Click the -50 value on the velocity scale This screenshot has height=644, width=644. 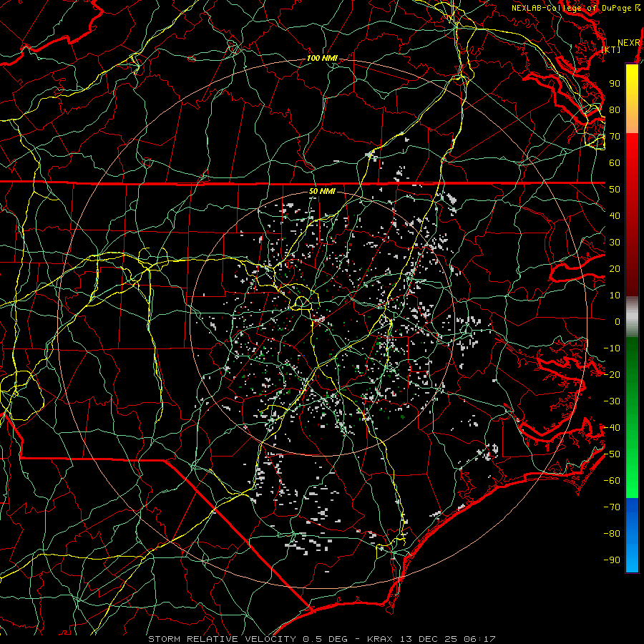612,454
